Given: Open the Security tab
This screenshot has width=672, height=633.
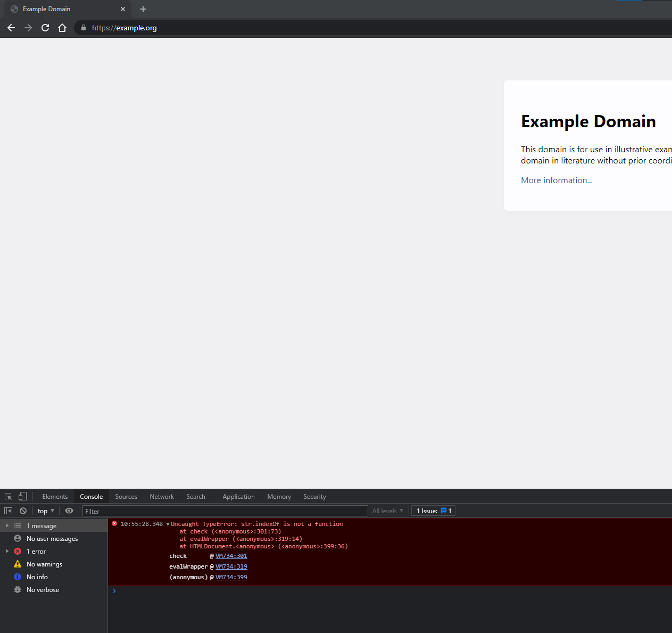Looking at the screenshot, I should [x=314, y=496].
